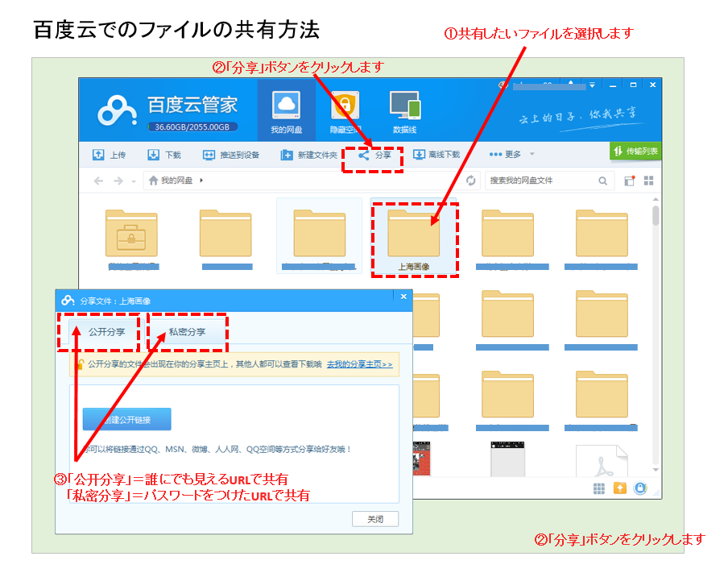Expand the arrow after 我的网盘 breadcrumb
728x573 pixels.
(201, 181)
